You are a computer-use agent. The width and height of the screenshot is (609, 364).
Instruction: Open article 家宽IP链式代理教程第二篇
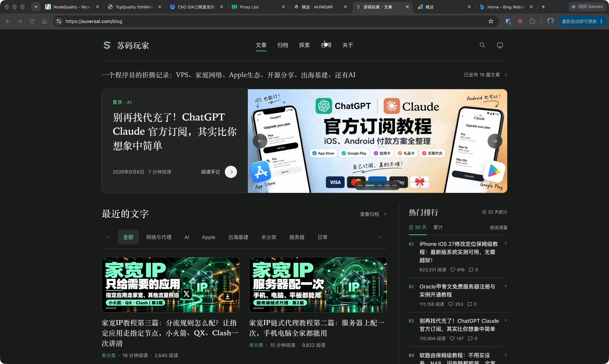317,328
